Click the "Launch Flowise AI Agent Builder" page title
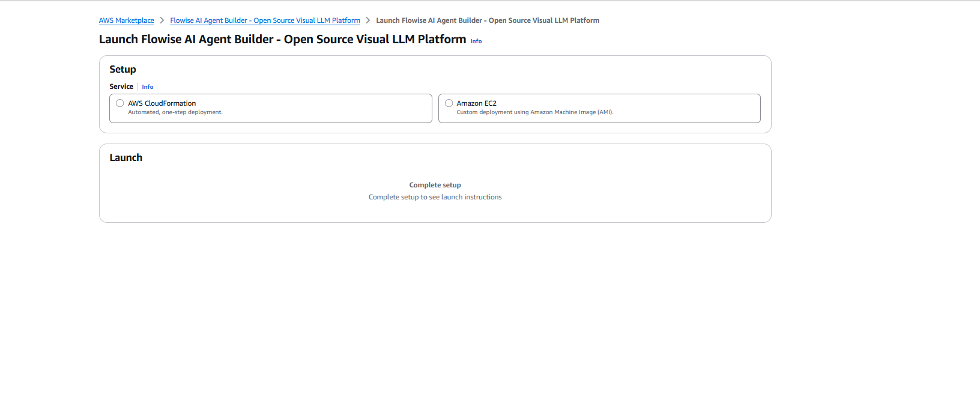Image resolution: width=980 pixels, height=415 pixels. click(x=282, y=39)
